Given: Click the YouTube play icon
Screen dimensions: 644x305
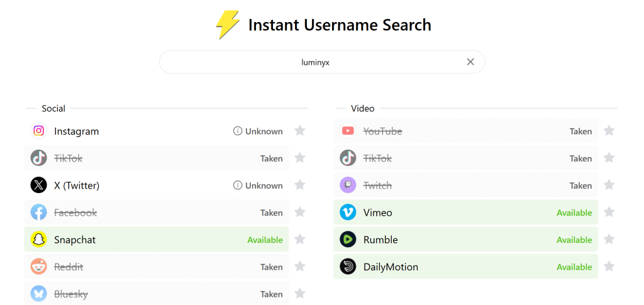Looking at the screenshot, I should (348, 131).
